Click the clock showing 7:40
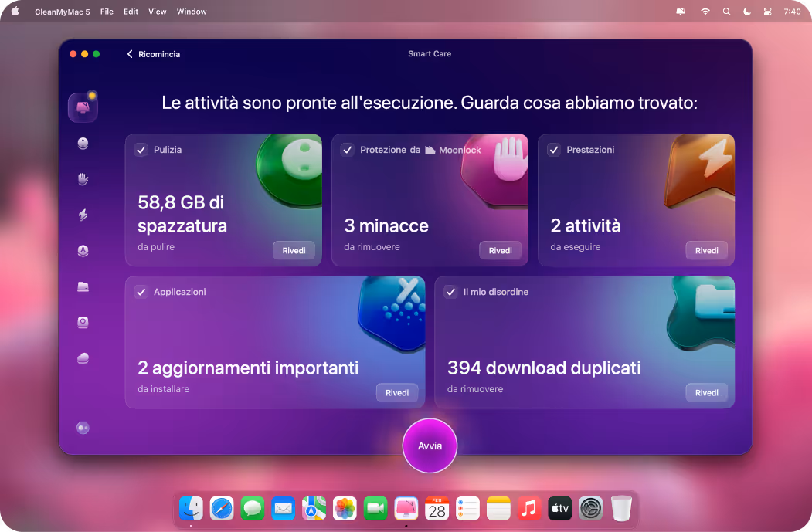The image size is (812, 532). point(792,12)
